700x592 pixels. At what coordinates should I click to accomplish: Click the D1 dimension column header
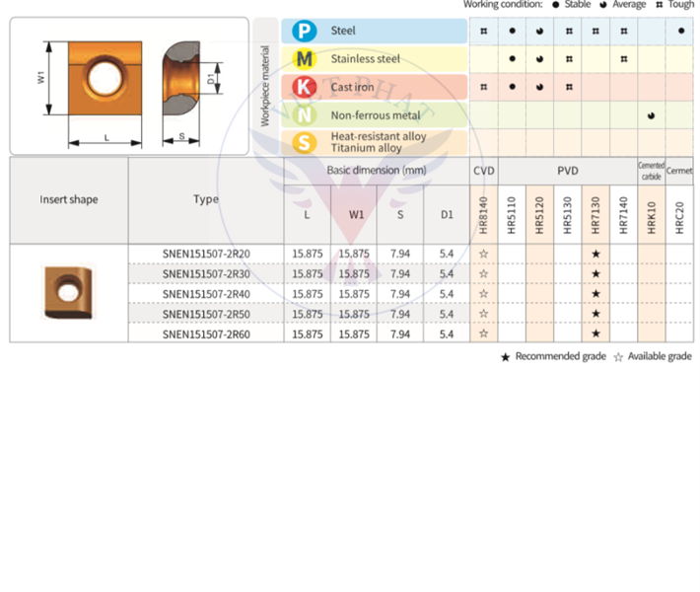click(447, 215)
